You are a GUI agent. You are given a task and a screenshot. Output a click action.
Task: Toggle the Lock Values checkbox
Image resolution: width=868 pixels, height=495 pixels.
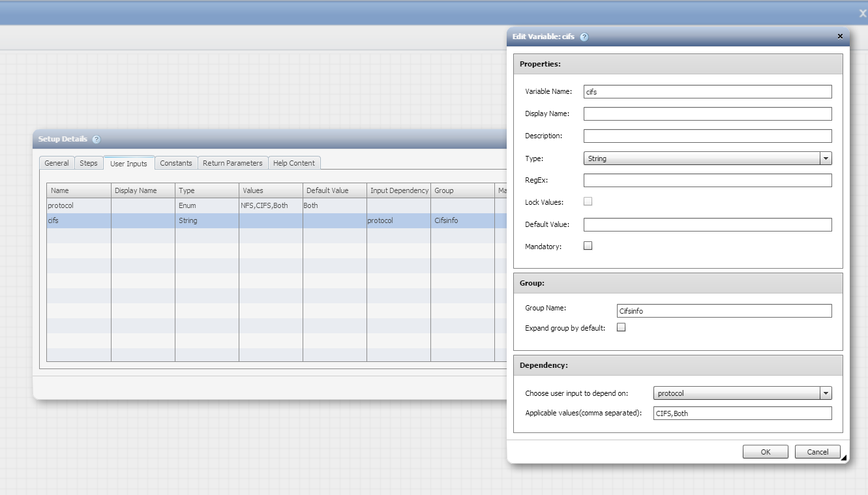pyautogui.click(x=588, y=202)
